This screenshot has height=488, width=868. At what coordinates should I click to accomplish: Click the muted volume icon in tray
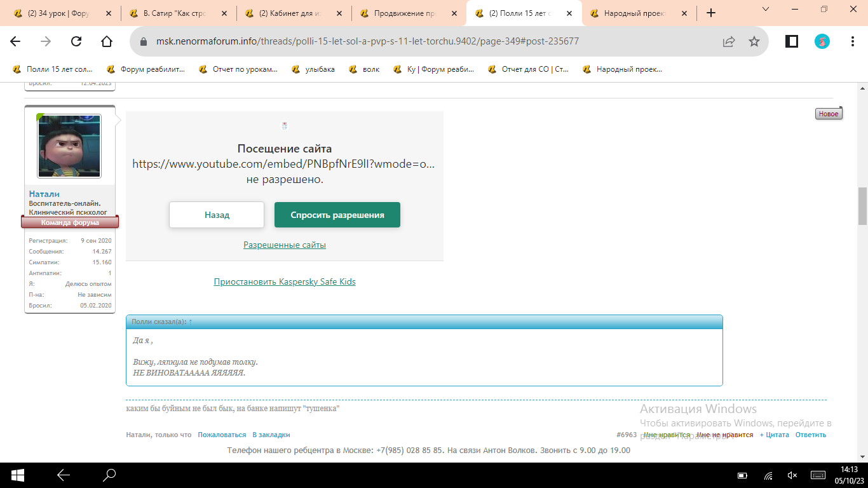792,475
